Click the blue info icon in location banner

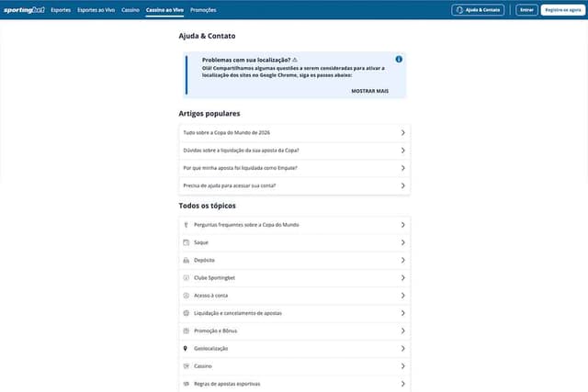(x=399, y=59)
